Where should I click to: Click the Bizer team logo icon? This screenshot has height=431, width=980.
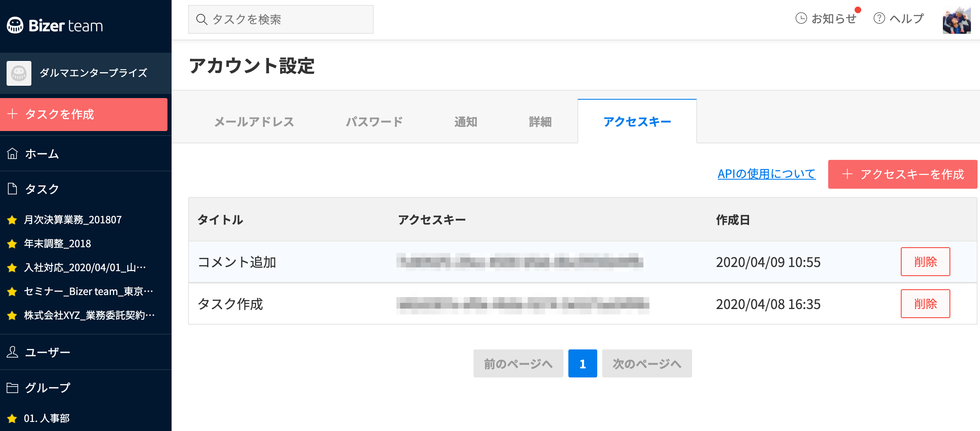click(15, 25)
